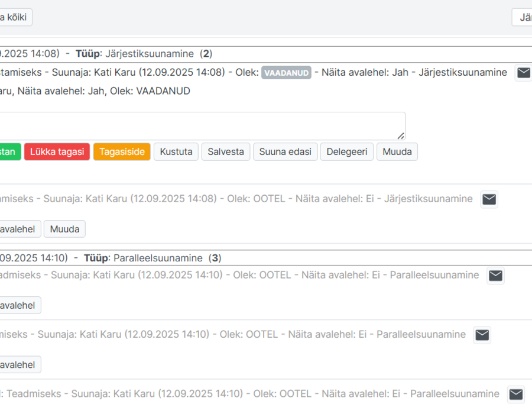
Task: Click the partially visible 'Jä' button at top right
Action: [x=522, y=17]
